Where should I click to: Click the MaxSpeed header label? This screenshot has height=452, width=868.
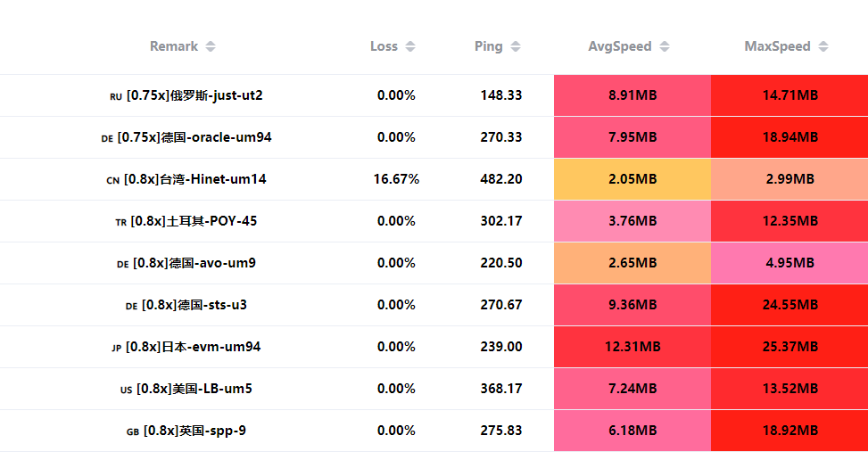pos(777,46)
